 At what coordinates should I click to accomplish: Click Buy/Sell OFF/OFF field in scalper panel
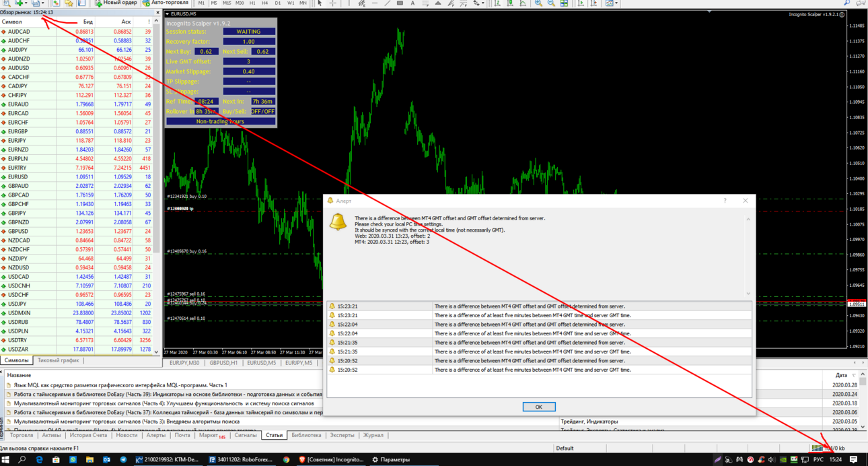coord(262,111)
